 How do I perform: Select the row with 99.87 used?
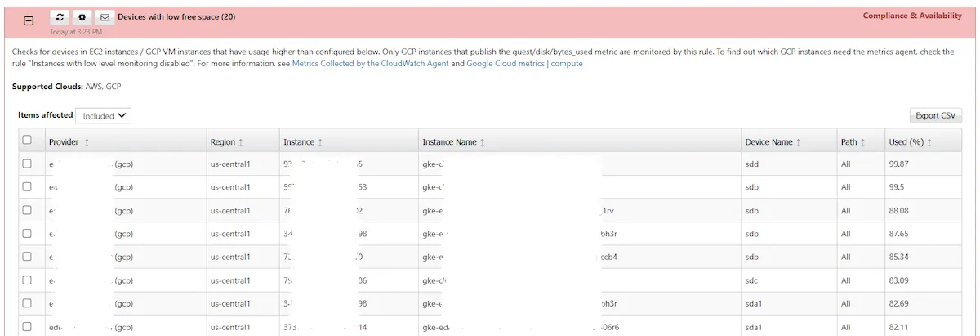[27, 164]
